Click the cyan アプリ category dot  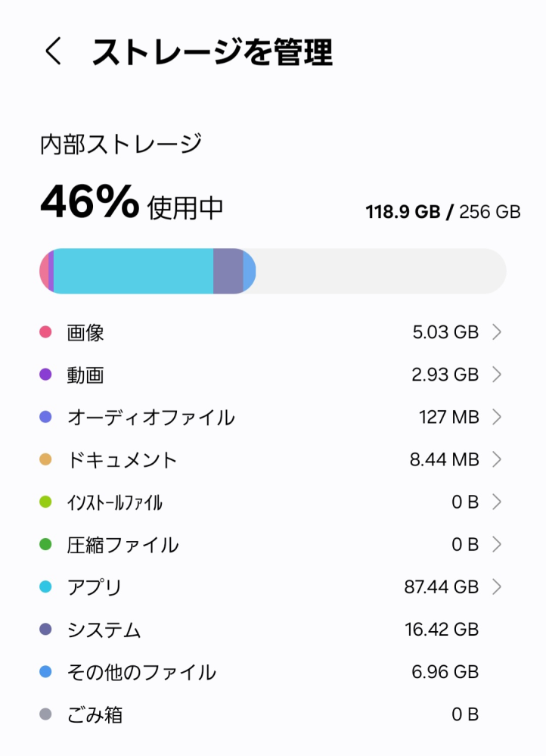click(x=45, y=586)
